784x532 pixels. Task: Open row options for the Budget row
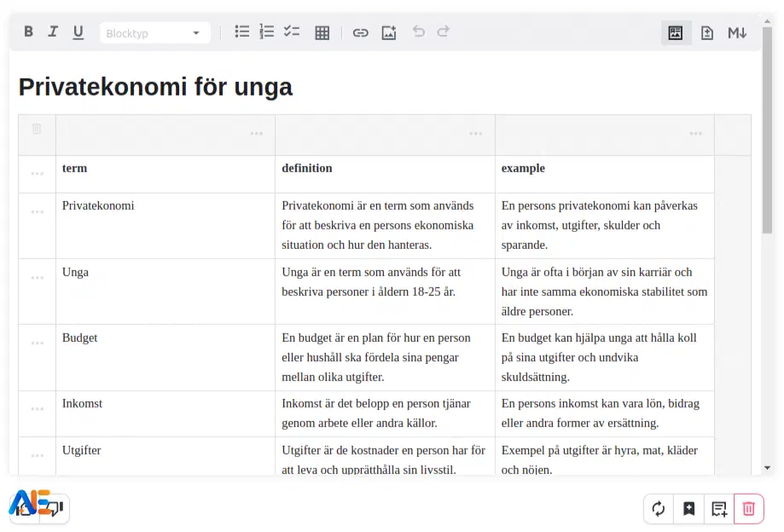(38, 344)
